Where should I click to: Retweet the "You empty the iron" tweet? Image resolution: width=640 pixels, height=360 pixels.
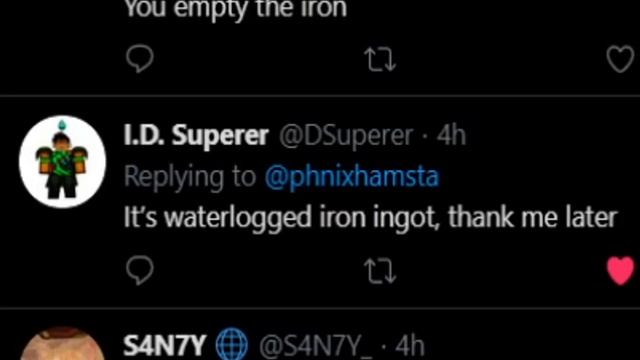[x=380, y=60]
